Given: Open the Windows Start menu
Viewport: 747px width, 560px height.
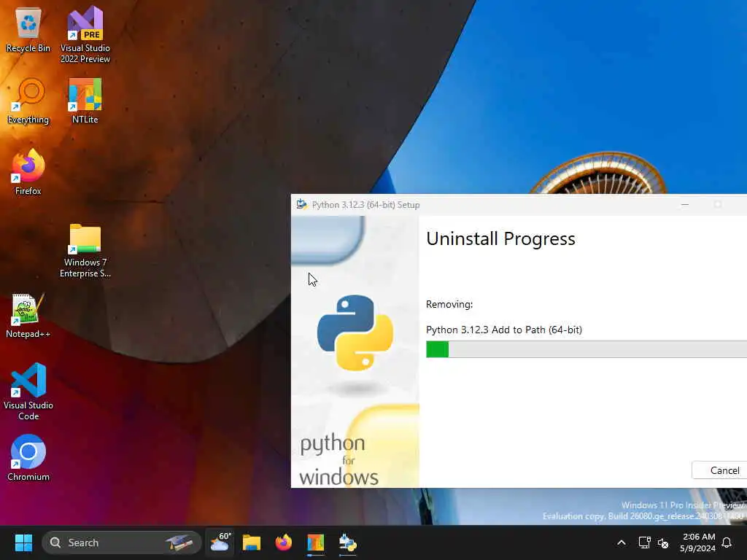Looking at the screenshot, I should tap(23, 542).
